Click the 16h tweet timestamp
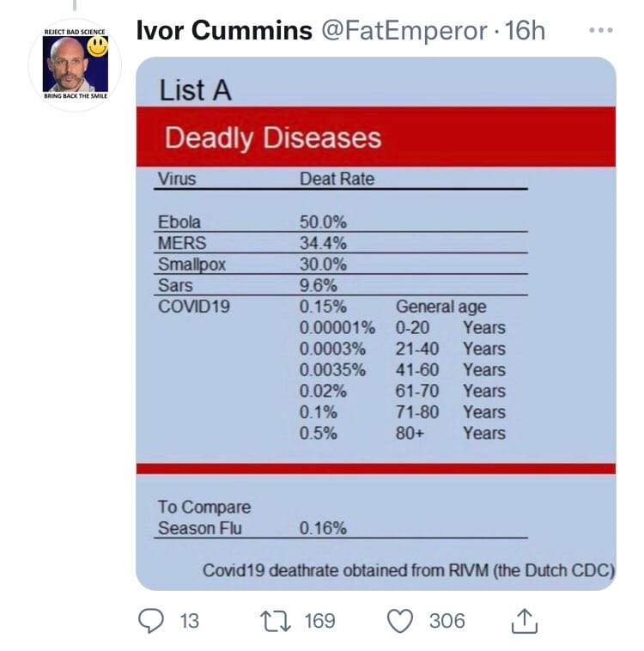644x651 pixels. 525,30
